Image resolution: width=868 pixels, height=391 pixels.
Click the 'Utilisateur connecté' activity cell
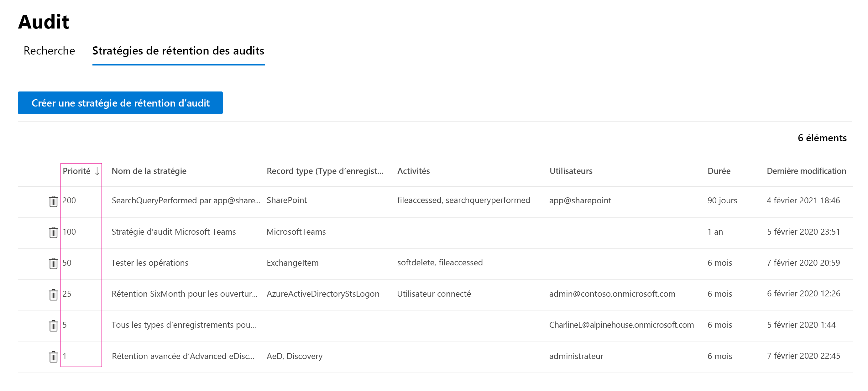[x=434, y=294]
